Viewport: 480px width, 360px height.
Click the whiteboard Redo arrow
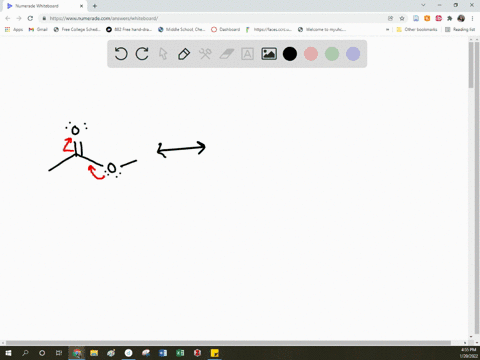(142, 54)
